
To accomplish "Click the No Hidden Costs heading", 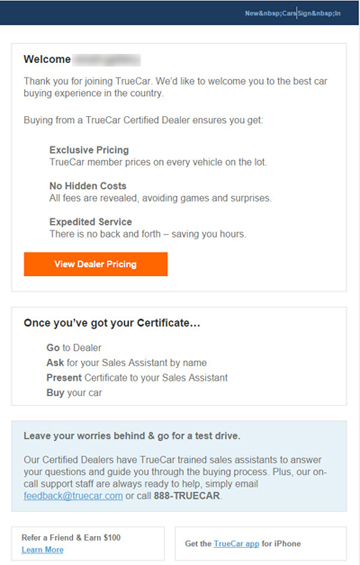I will 88,186.
